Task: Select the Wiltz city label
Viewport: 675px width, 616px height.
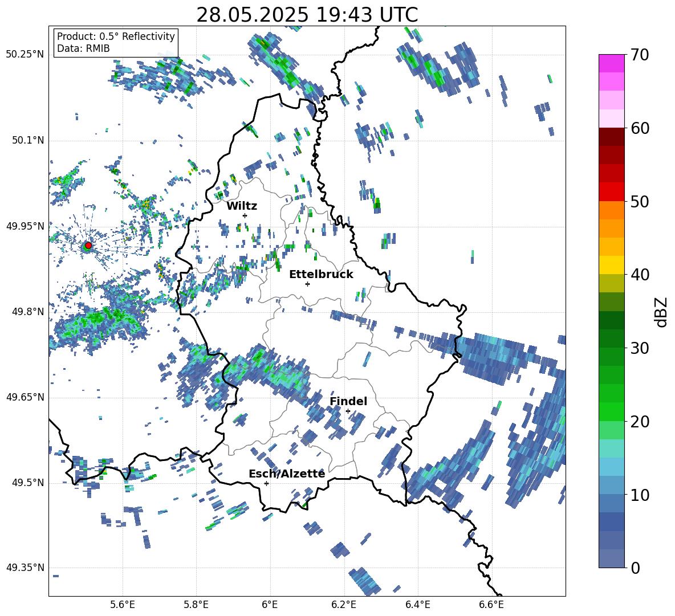Action: point(242,206)
